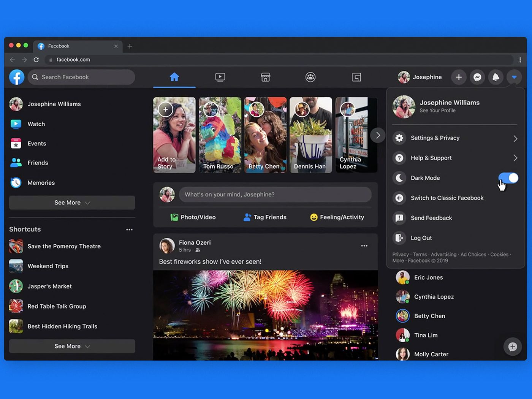View Dennis Han's story
The width and height of the screenshot is (532, 399).
click(311, 135)
